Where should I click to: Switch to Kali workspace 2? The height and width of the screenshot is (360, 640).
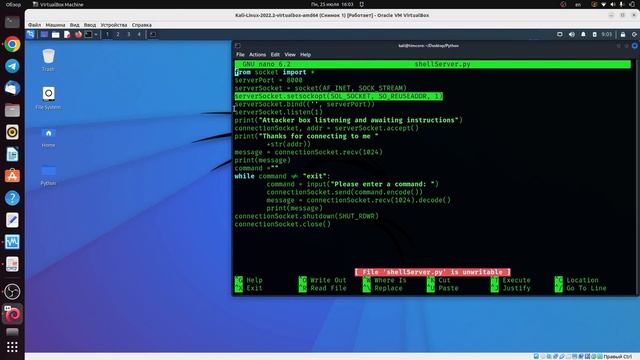[x=118, y=35]
